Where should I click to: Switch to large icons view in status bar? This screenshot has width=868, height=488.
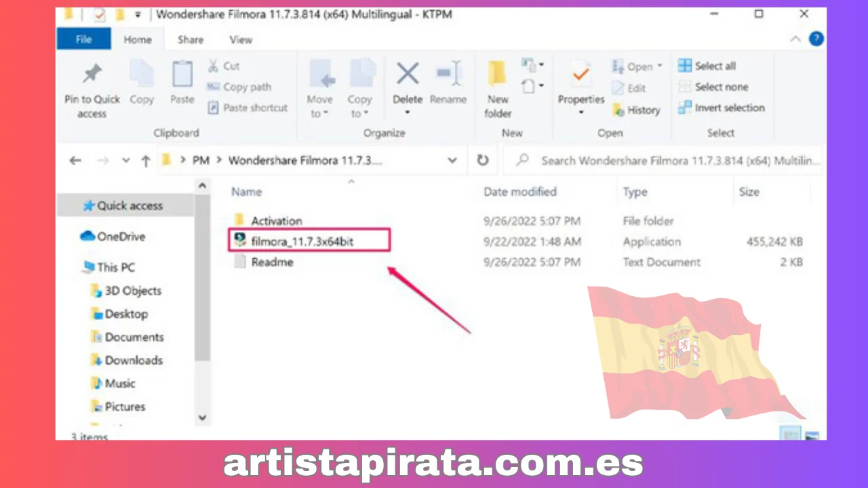pyautogui.click(x=811, y=435)
